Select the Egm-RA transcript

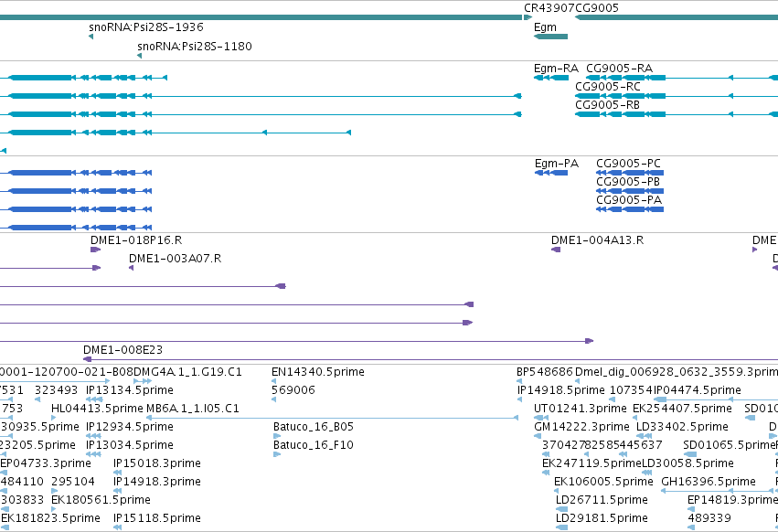coord(551,78)
